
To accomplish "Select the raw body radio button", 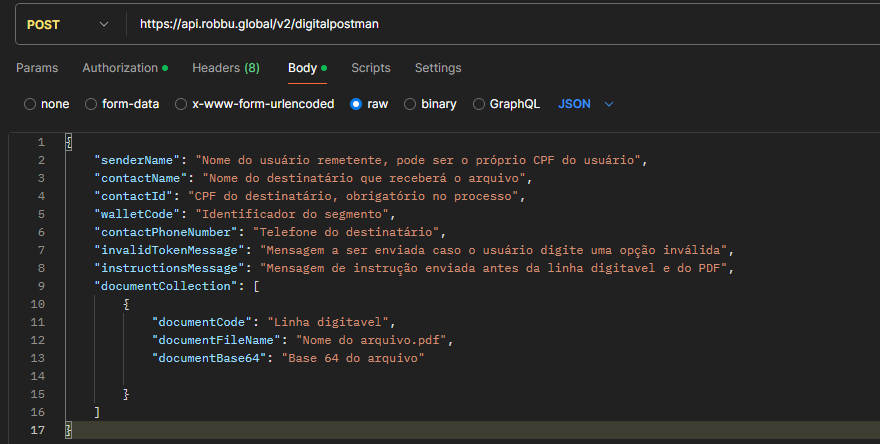I will (x=356, y=104).
